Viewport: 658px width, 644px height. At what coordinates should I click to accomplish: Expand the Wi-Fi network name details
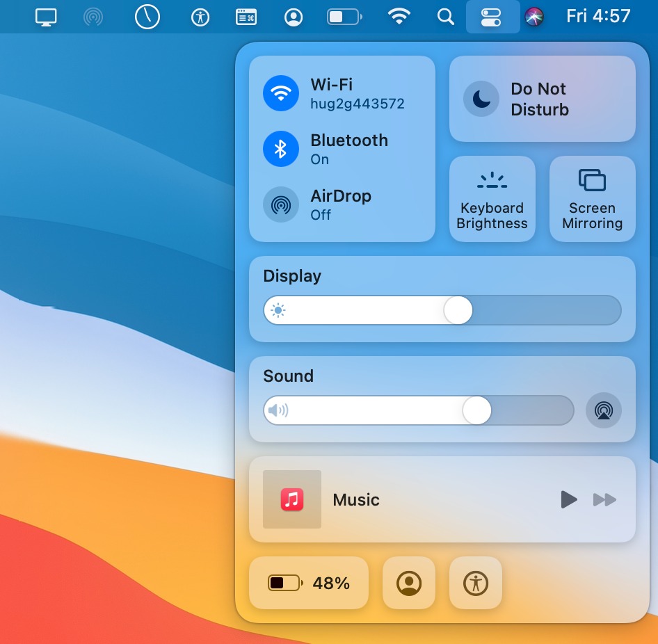point(357,104)
